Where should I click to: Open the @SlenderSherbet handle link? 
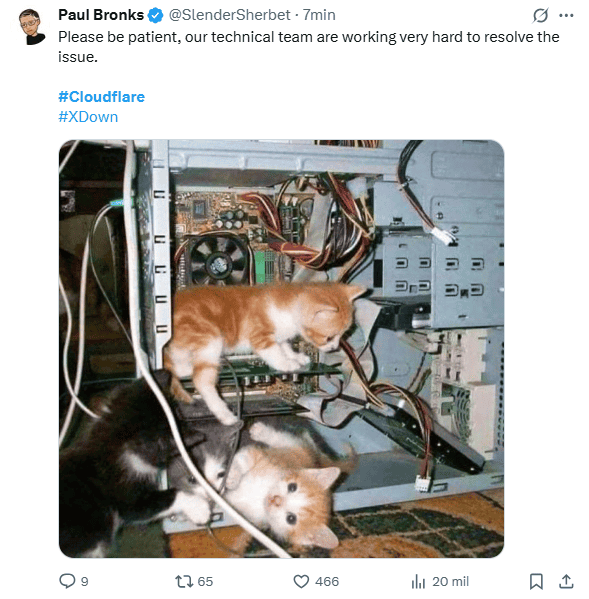click(229, 15)
